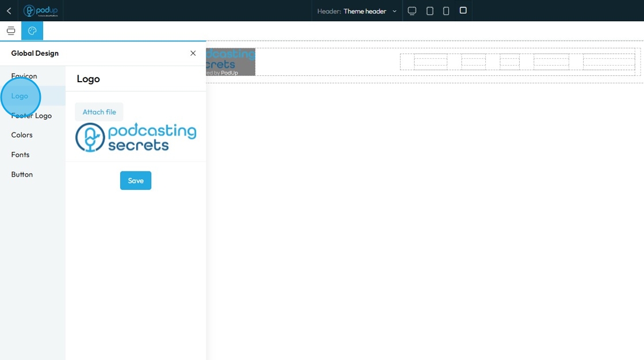Viewport: 644px width, 360px height.
Task: Select the full-width square preview icon
Action: click(x=463, y=10)
